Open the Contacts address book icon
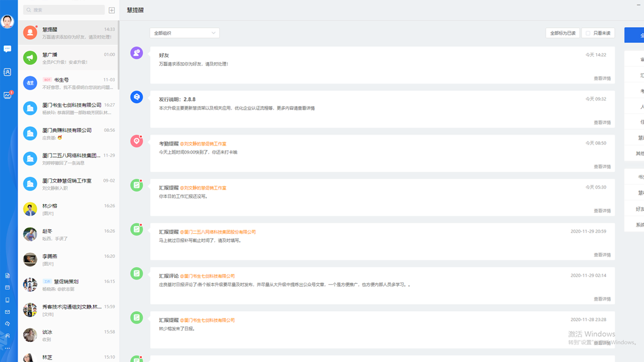The width and height of the screenshot is (644, 362). (7, 72)
